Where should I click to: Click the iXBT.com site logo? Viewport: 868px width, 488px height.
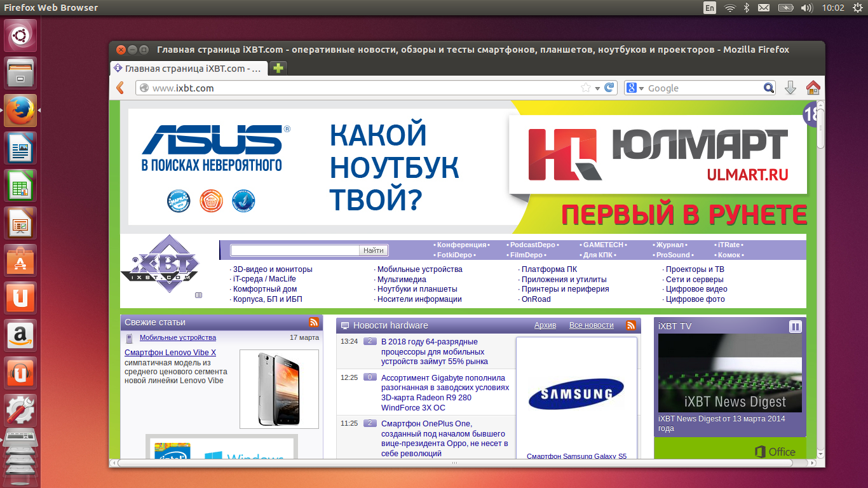160,264
